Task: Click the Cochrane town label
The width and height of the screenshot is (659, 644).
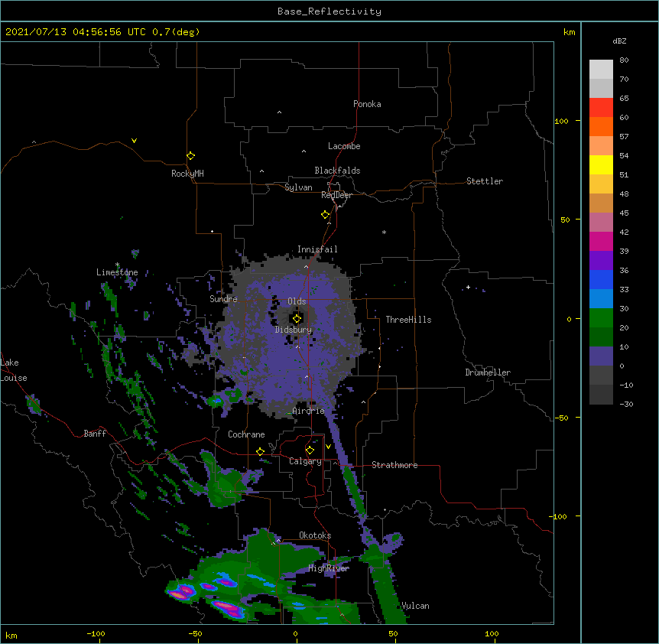Action: pos(246,434)
